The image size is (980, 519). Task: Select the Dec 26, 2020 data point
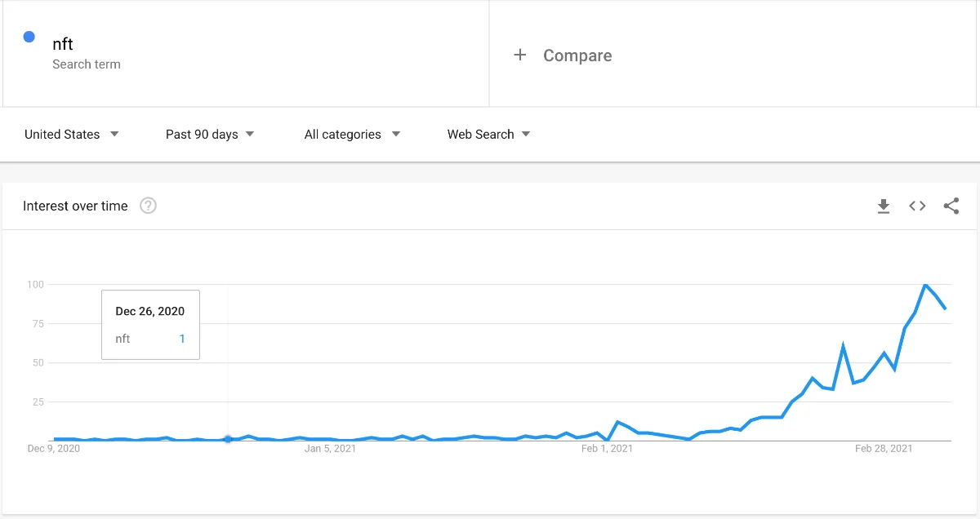228,439
